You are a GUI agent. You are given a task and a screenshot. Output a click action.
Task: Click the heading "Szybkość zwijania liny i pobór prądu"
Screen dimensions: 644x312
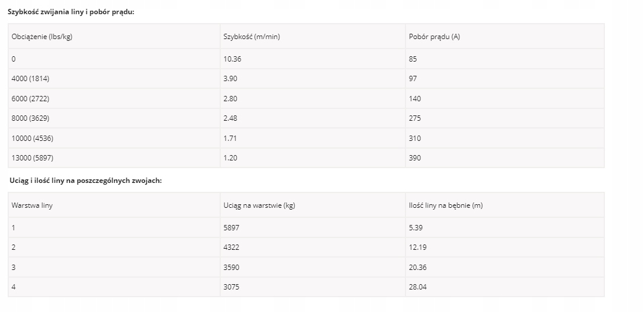71,11
